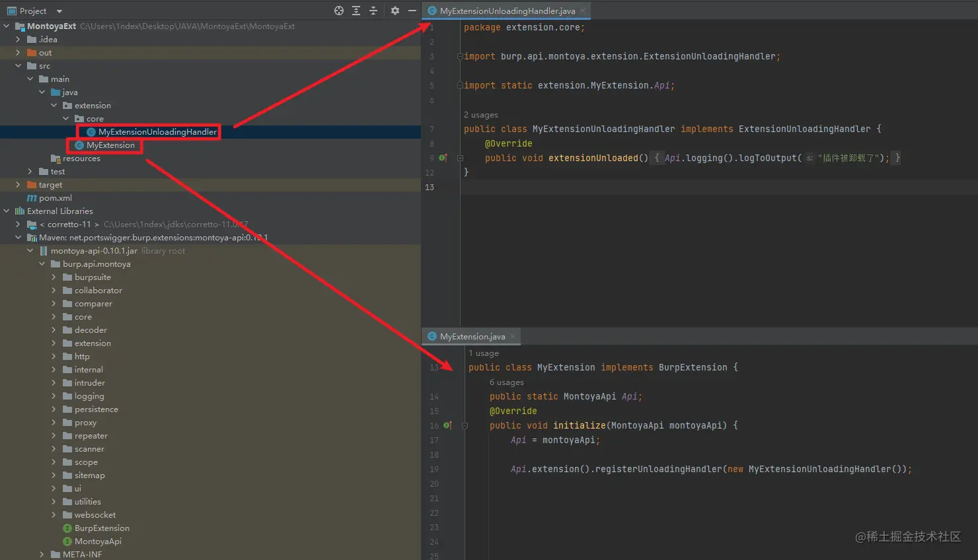Expand the META-INF folder

pos(42,555)
